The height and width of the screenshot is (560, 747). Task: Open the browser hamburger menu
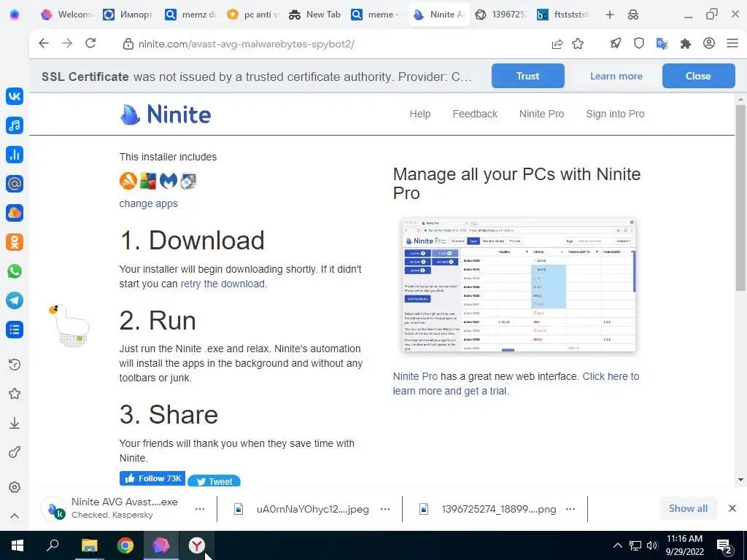tap(732, 44)
